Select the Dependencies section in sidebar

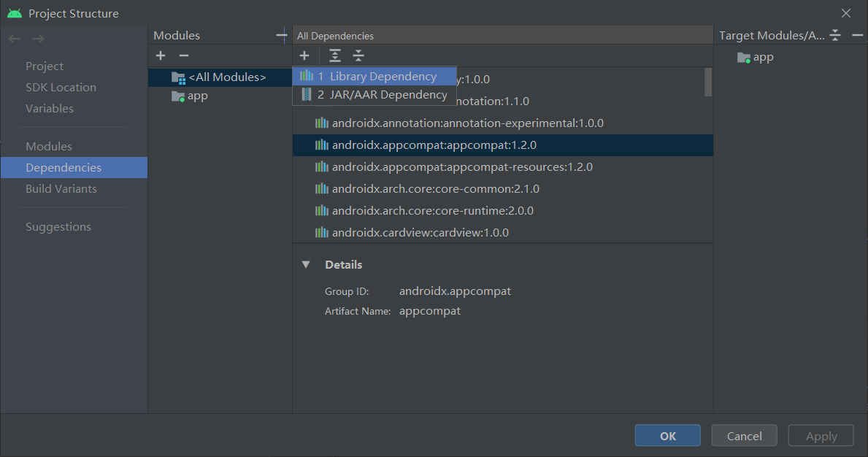coord(74,168)
